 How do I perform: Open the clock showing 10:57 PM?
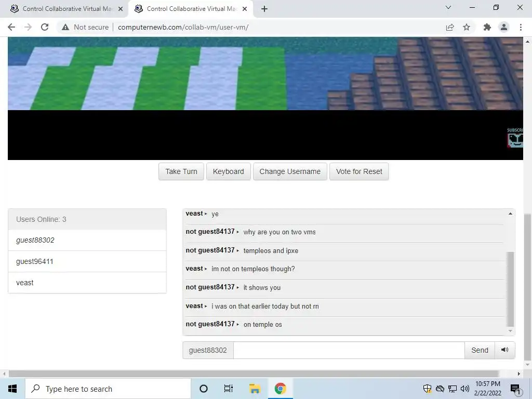point(487,389)
